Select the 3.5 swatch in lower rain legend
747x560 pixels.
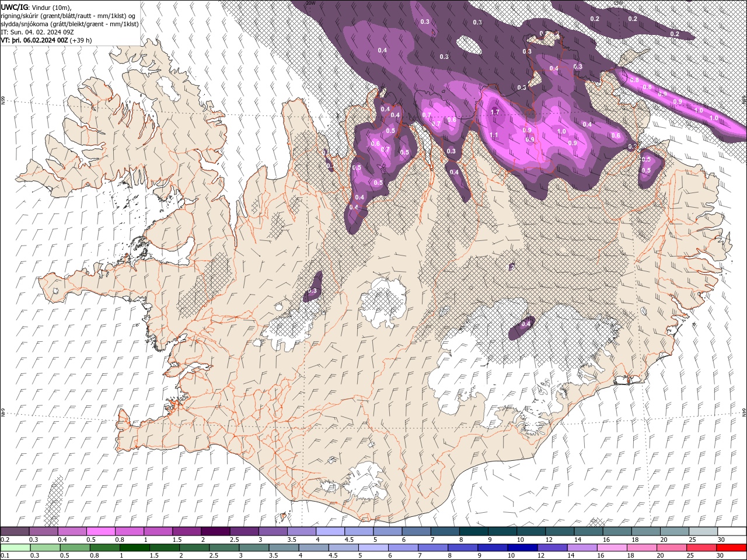[283, 547]
